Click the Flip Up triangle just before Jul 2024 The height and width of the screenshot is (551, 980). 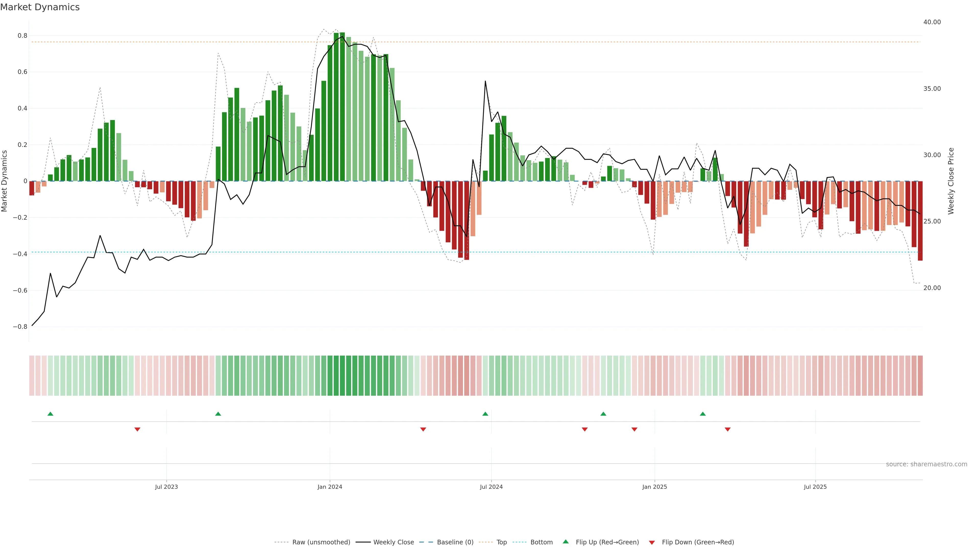[485, 414]
